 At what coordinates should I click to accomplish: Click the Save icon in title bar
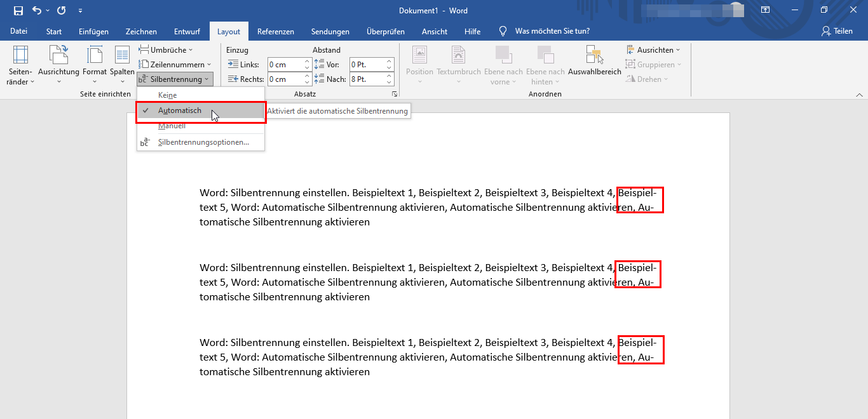point(18,11)
